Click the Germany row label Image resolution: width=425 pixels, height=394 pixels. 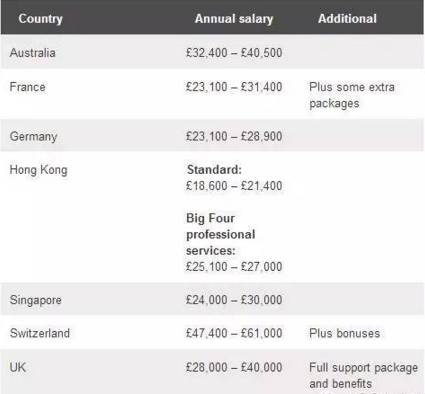coord(34,136)
